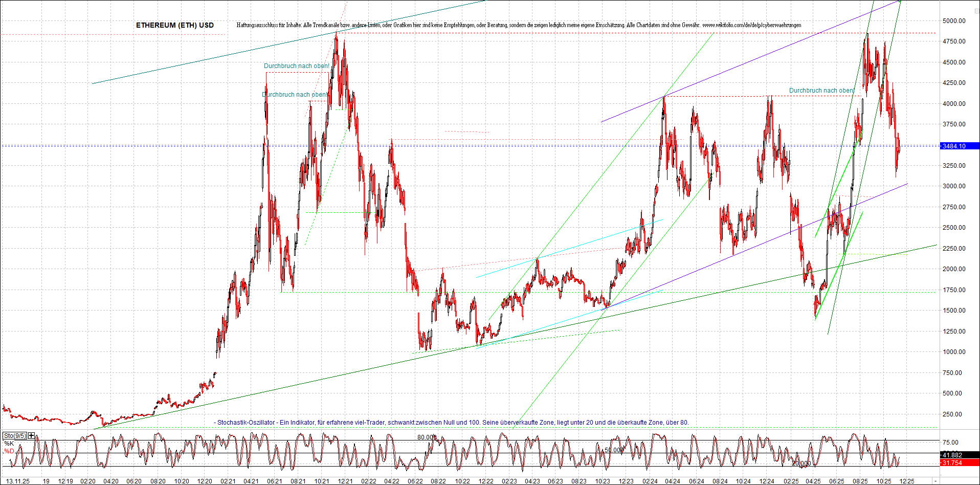The height and width of the screenshot is (485, 980).
Task: Click 'Durchbruch nach oben!' near the 2025 peak
Action: [822, 91]
